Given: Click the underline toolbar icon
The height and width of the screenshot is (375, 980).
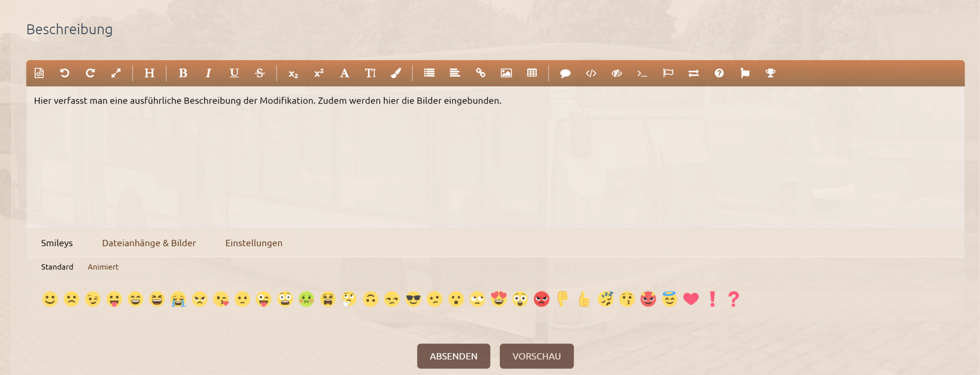Looking at the screenshot, I should [234, 73].
